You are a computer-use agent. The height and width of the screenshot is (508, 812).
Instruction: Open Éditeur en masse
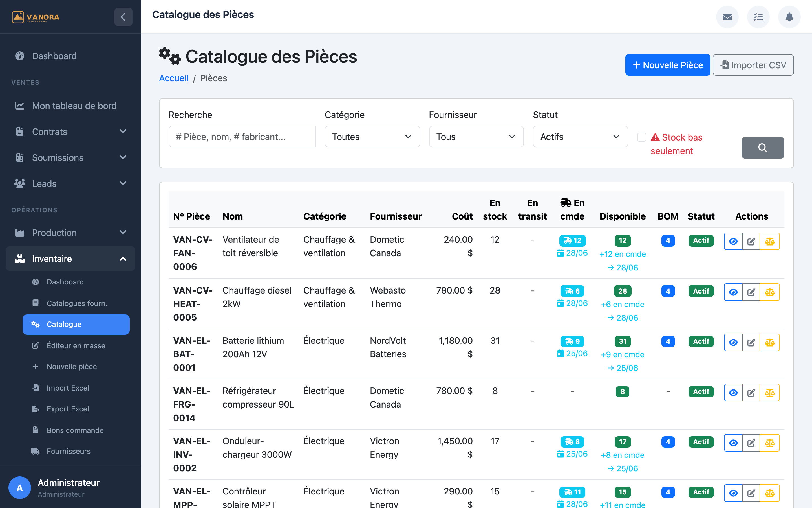click(76, 345)
